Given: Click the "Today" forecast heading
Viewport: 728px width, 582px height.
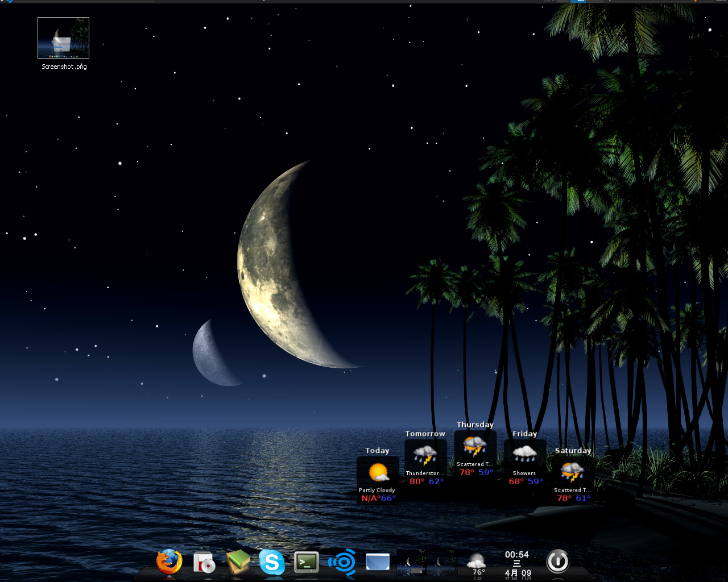Looking at the screenshot, I should coord(377,451).
